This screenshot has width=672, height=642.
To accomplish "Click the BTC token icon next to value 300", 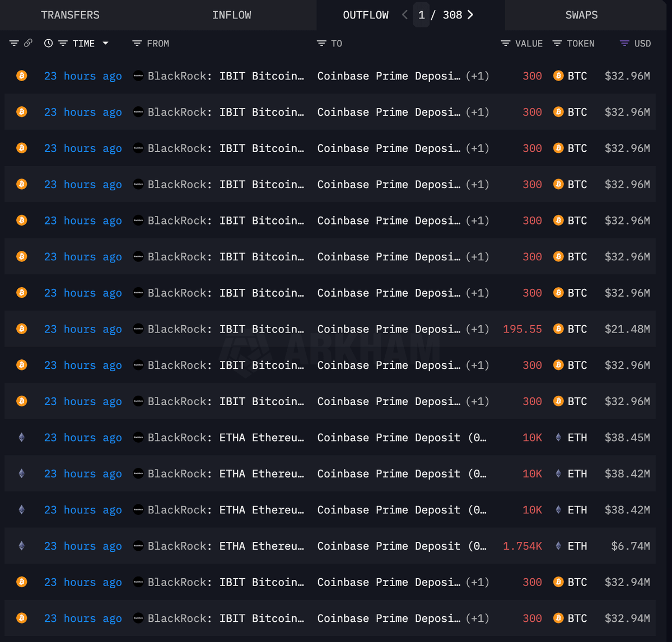I will [x=558, y=76].
